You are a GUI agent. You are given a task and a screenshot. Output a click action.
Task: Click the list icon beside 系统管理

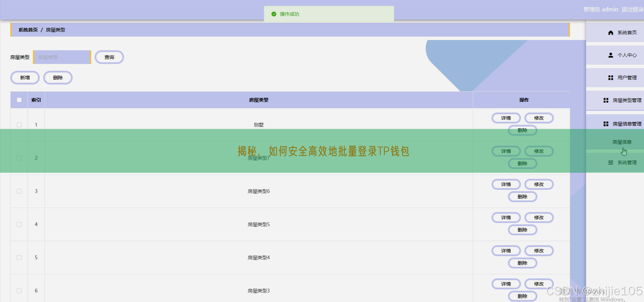click(x=610, y=162)
